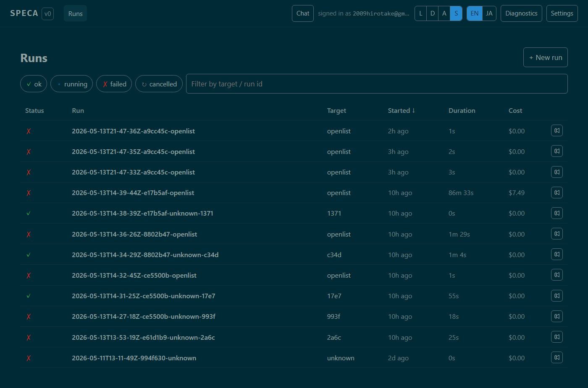
Task: Click the green check status of unknown-1371 run
Action: [29, 214]
